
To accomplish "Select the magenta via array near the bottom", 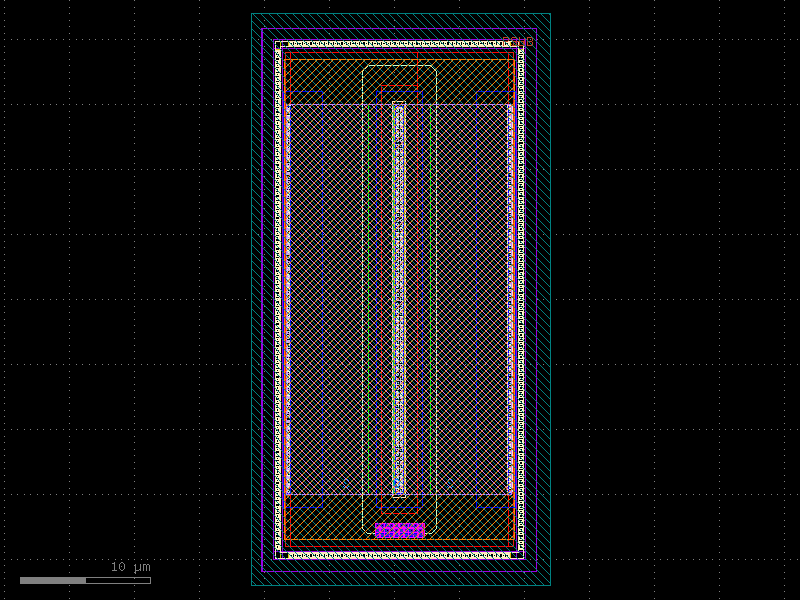I will 400,530.
